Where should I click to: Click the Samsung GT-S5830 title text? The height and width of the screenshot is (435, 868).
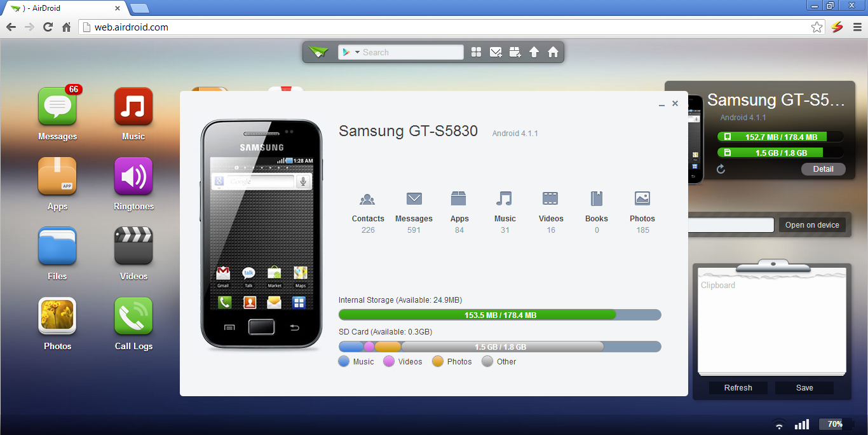point(408,131)
